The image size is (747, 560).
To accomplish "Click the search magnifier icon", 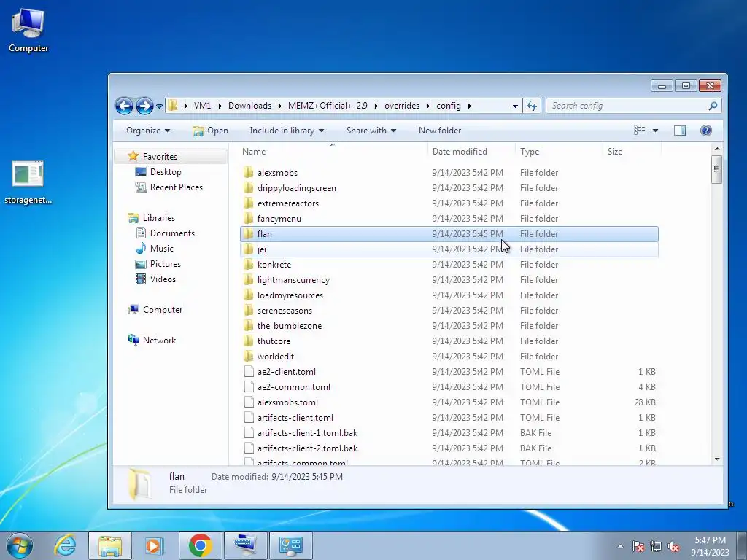I will pyautogui.click(x=713, y=106).
